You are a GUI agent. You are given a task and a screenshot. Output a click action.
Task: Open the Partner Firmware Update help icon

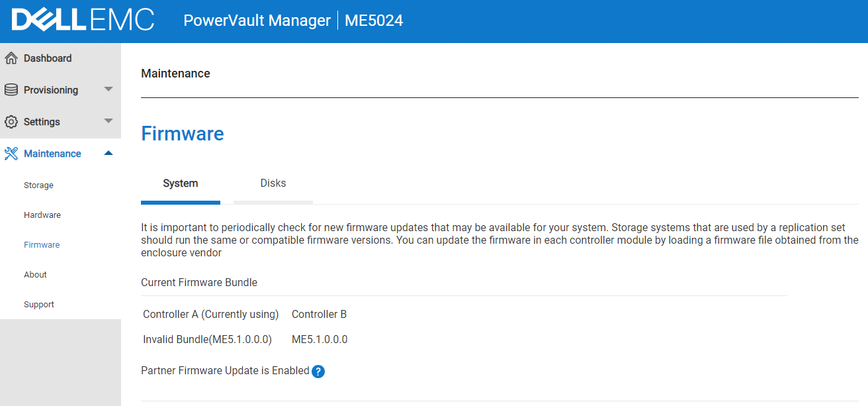pyautogui.click(x=318, y=371)
